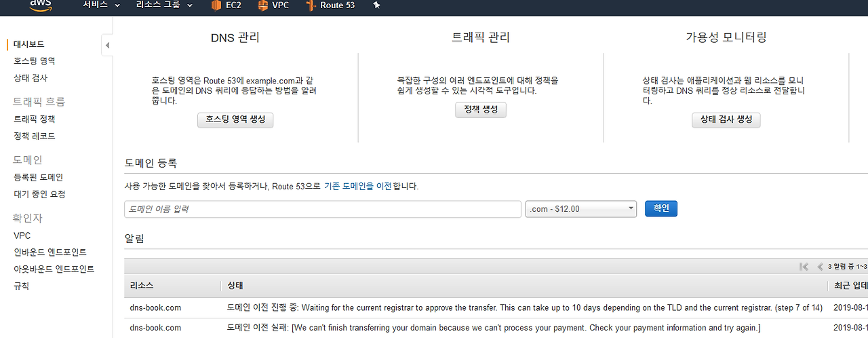Select dns-book.com in the transfer in-progress row
The height and width of the screenshot is (338, 868).
[x=155, y=307]
